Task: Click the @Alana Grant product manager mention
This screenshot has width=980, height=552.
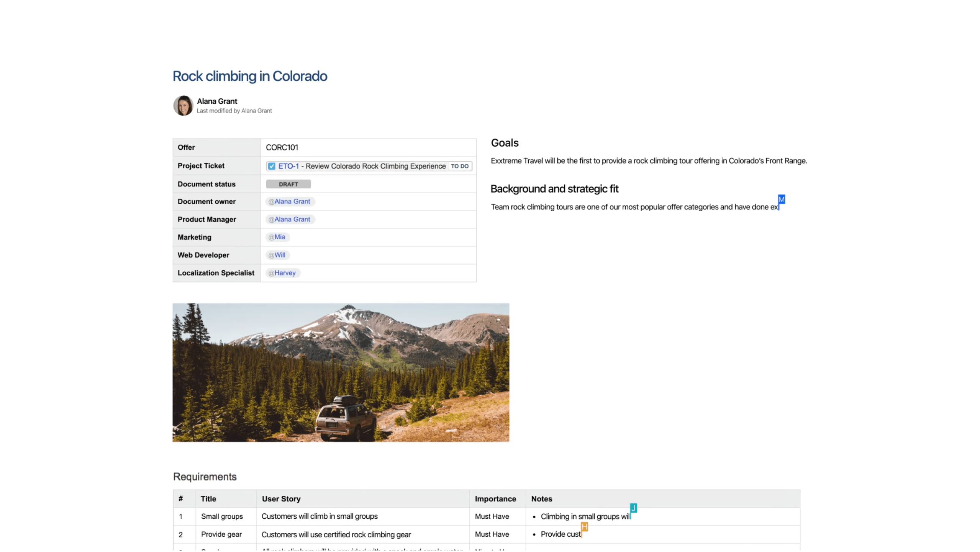Action: click(x=290, y=219)
